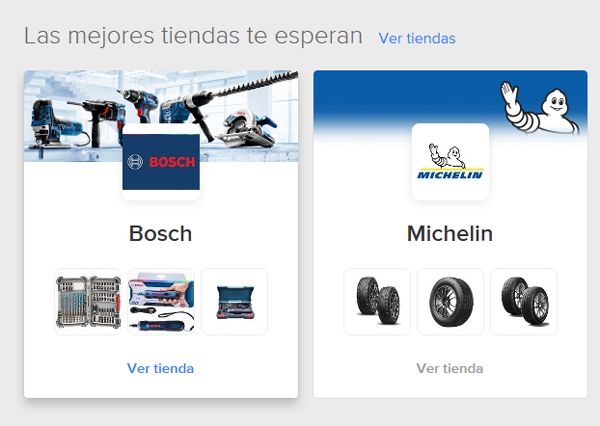Open the Michelin store name heading
This screenshot has width=600, height=426.
pyautogui.click(x=450, y=233)
